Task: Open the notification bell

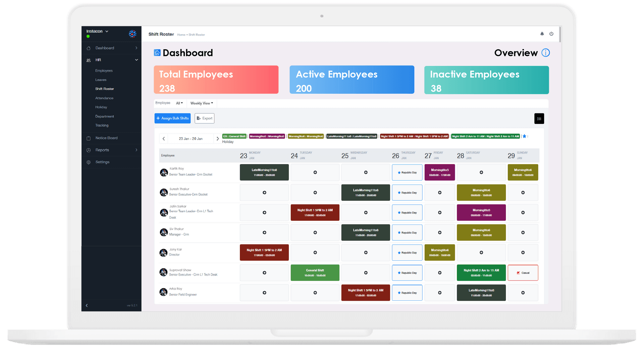Action: tap(542, 34)
